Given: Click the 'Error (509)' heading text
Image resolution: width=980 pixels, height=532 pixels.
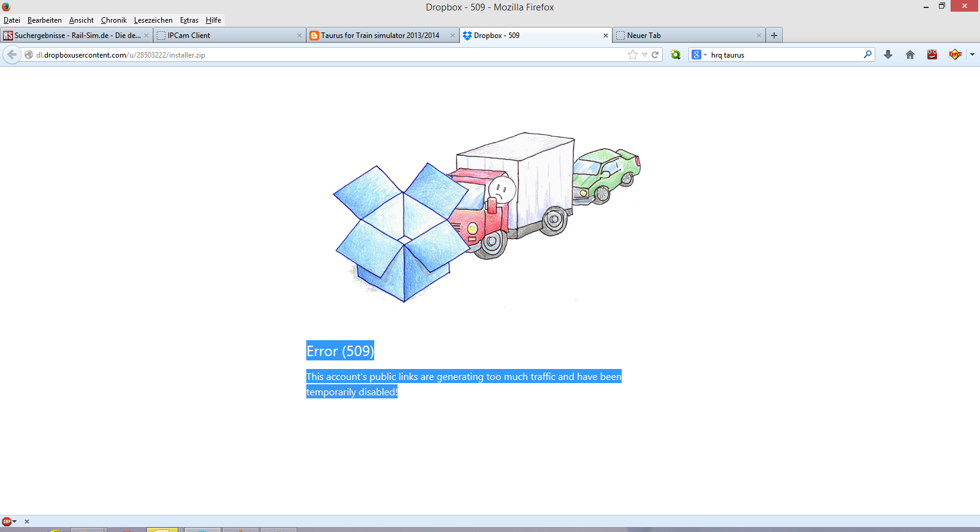Looking at the screenshot, I should tap(340, 351).
